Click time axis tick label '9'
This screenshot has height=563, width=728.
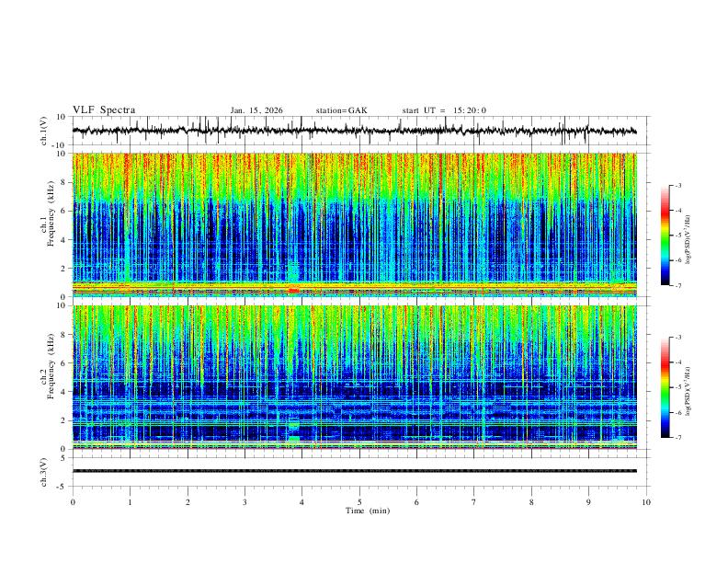tap(588, 502)
